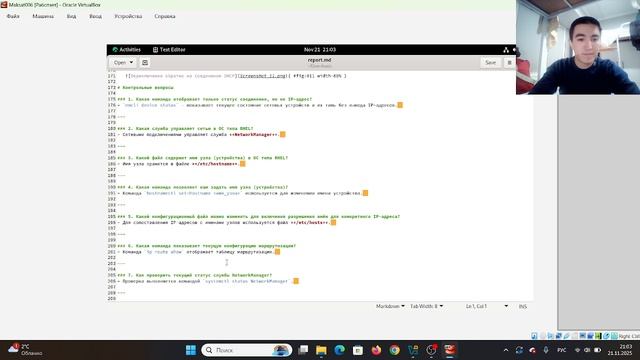Open the РУС input language switcher
Image resolution: width=640 pixels, height=360 pixels.
click(x=562, y=350)
